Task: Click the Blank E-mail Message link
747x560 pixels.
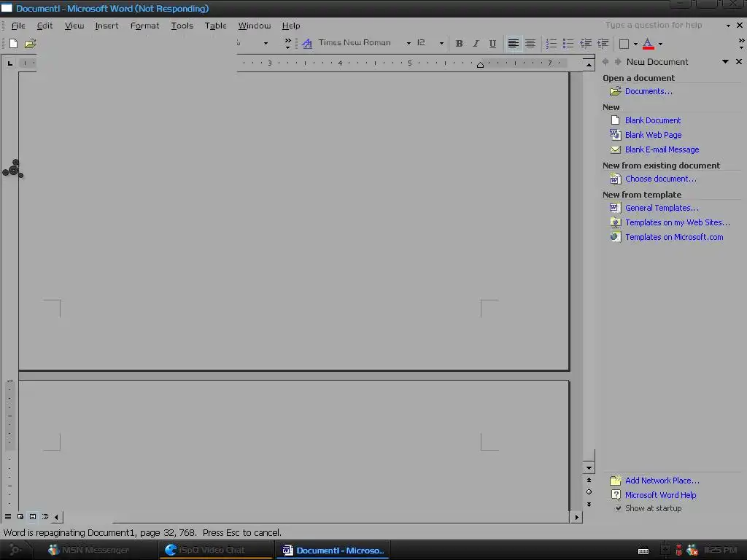Action: click(x=662, y=149)
